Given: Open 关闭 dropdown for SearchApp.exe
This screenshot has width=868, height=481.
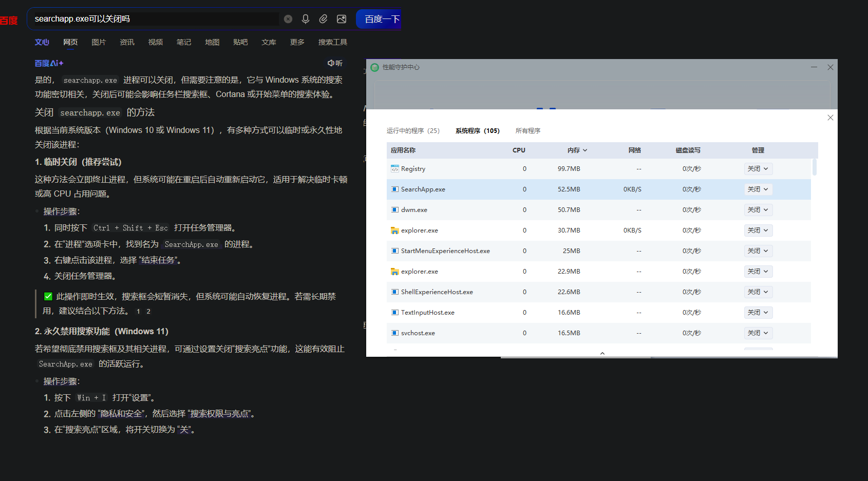Looking at the screenshot, I should tap(758, 189).
